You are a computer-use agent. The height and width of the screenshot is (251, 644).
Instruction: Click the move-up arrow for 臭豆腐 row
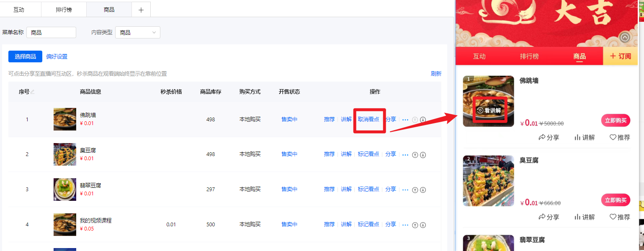(x=415, y=155)
